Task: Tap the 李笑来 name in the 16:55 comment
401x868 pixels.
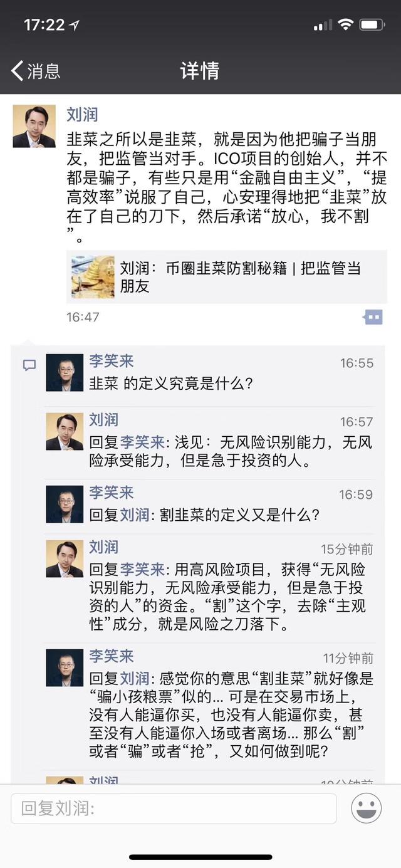Action: click(x=111, y=362)
